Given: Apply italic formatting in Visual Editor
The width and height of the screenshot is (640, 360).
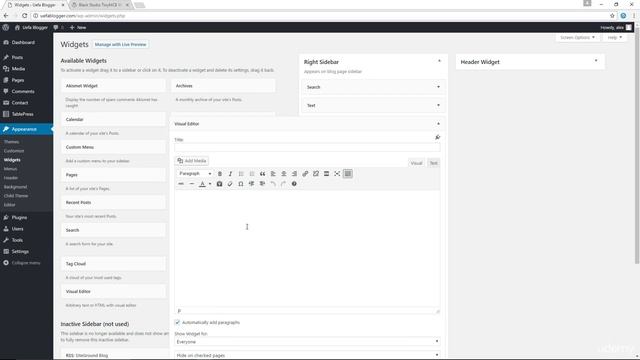Looking at the screenshot, I should [x=230, y=174].
